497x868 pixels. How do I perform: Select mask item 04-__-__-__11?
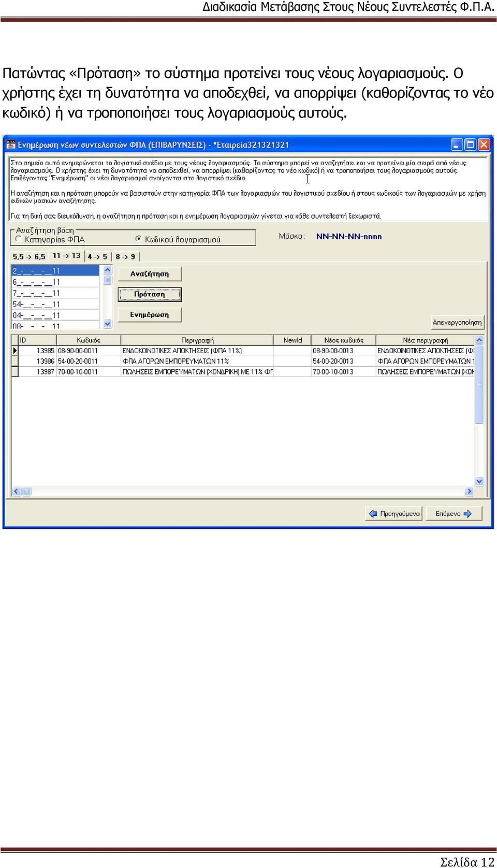click(55, 315)
